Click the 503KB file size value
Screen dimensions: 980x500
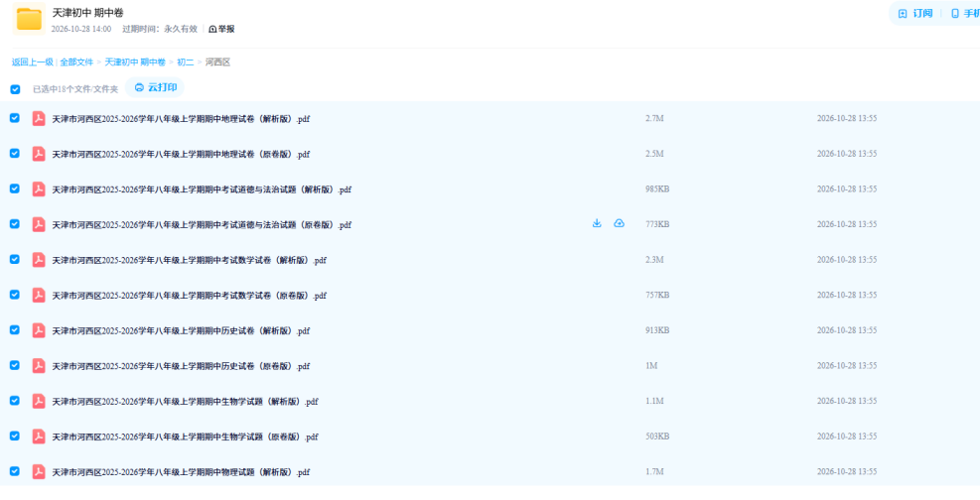(x=657, y=436)
